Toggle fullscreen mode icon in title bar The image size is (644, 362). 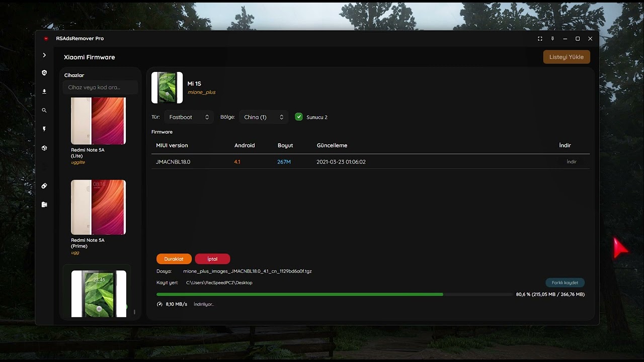click(x=540, y=39)
